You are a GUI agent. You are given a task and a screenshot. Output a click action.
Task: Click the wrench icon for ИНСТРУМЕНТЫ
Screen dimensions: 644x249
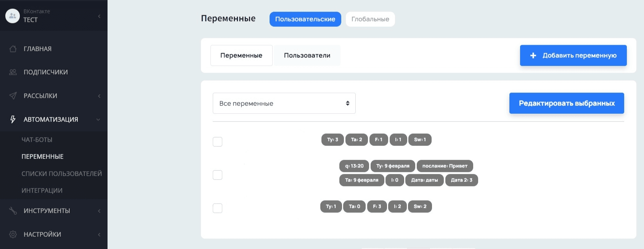click(13, 211)
